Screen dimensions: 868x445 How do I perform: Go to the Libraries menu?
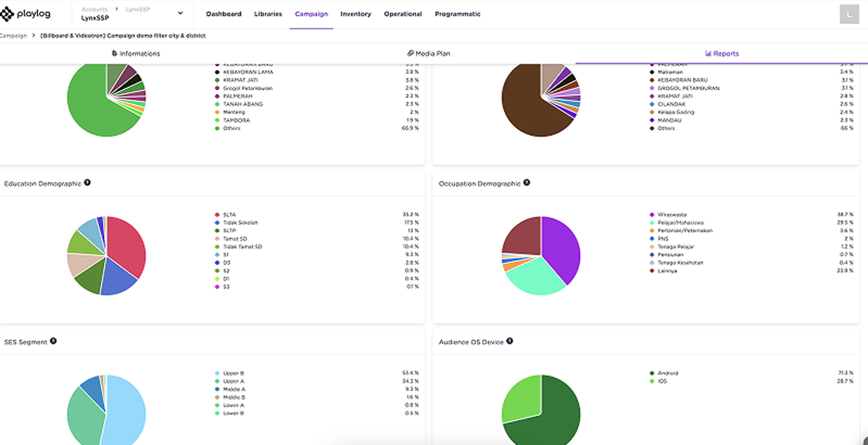click(268, 14)
